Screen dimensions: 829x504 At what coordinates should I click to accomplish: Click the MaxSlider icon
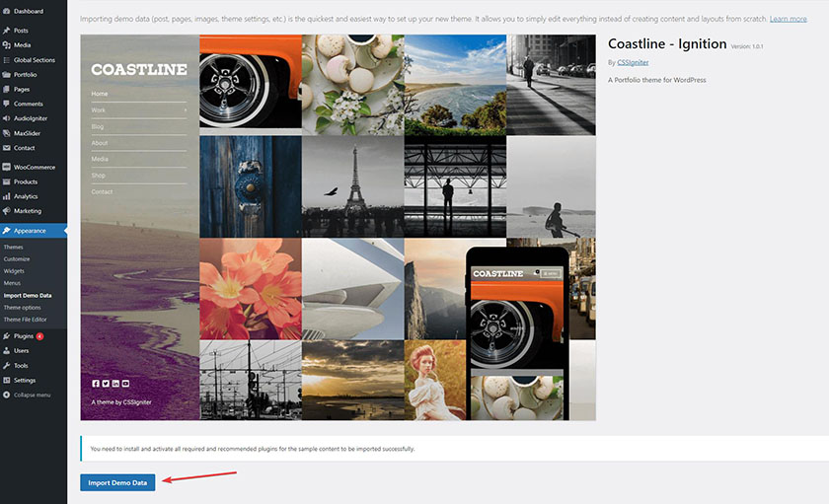click(6, 133)
